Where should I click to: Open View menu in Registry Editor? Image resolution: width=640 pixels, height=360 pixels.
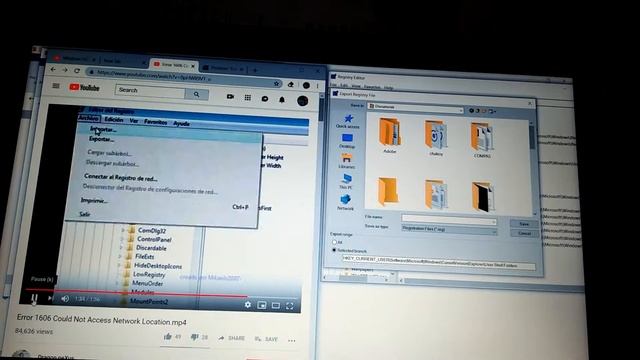pyautogui.click(x=356, y=86)
